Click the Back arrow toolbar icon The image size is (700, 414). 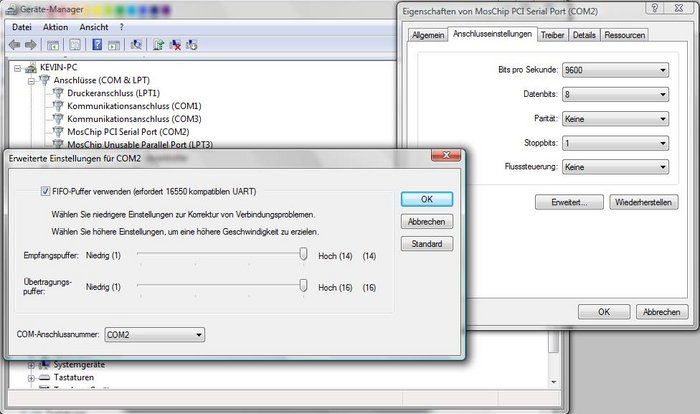click(14, 45)
